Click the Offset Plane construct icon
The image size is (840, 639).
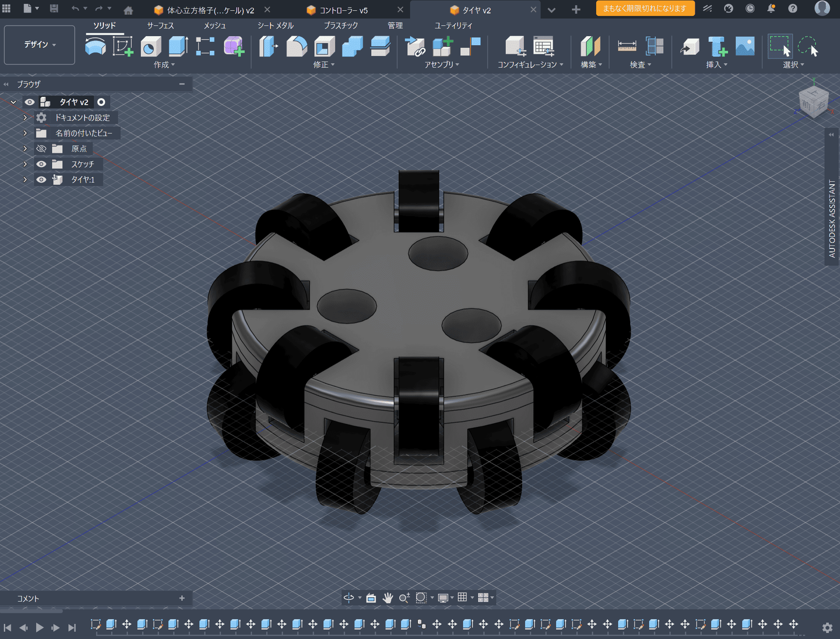click(590, 46)
